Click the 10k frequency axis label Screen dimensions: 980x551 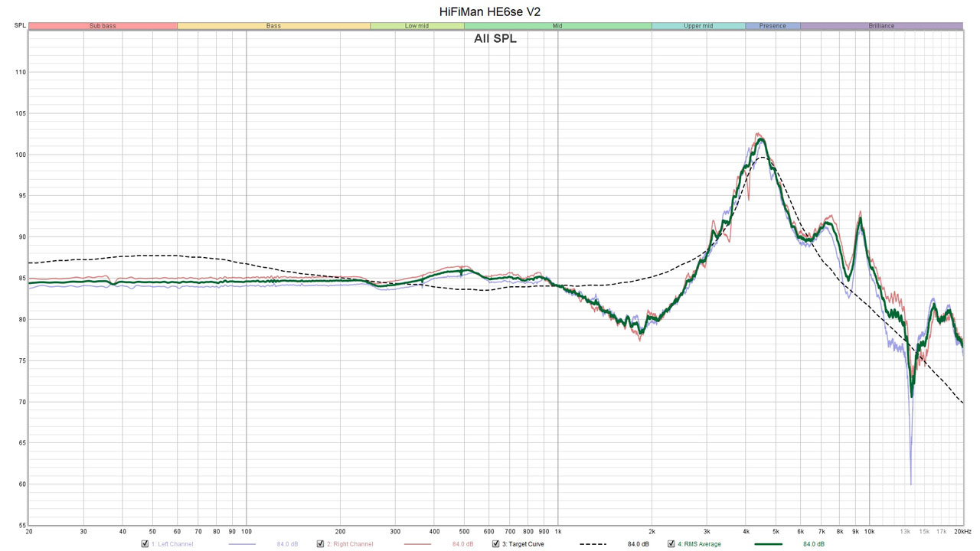(869, 531)
